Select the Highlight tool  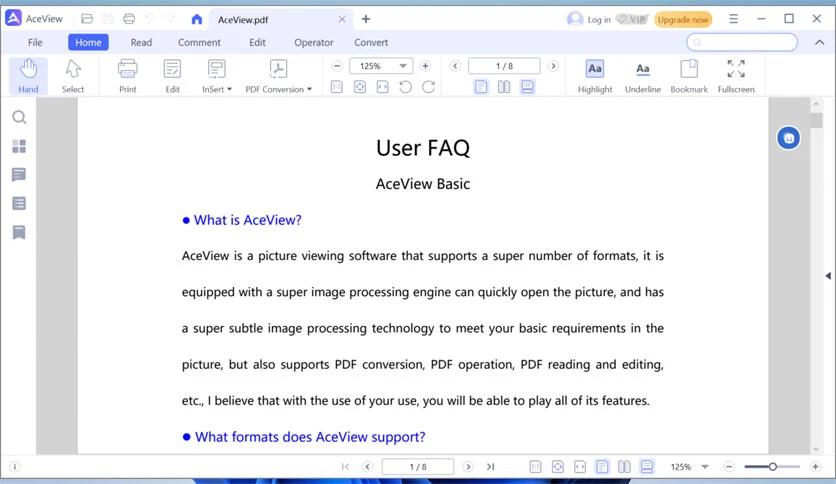pos(595,76)
